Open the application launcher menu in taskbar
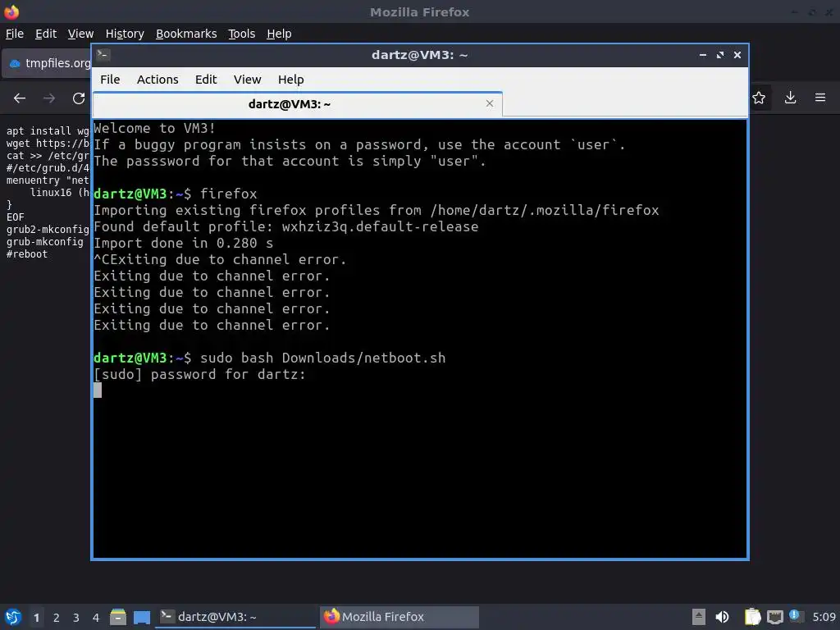 click(13, 617)
